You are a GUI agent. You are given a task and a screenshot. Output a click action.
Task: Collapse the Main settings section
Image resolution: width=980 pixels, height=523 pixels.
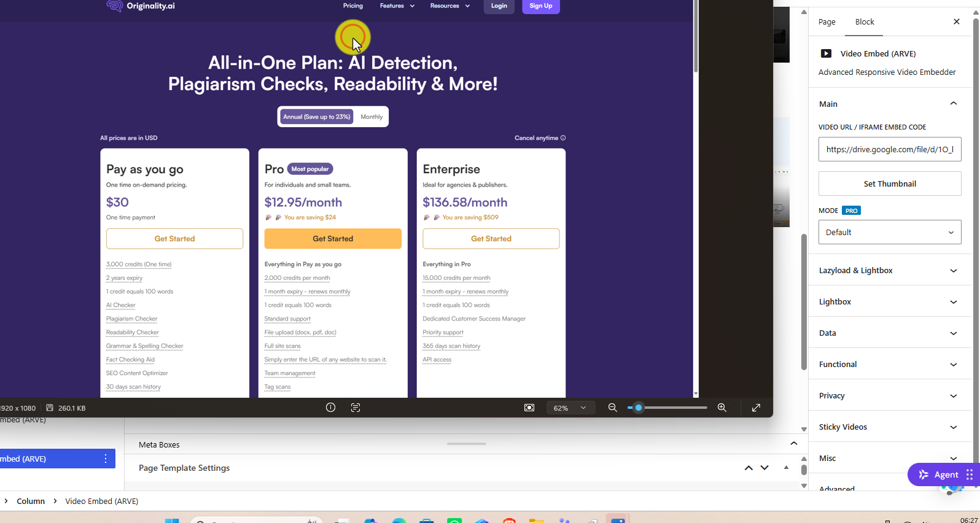(x=889, y=104)
